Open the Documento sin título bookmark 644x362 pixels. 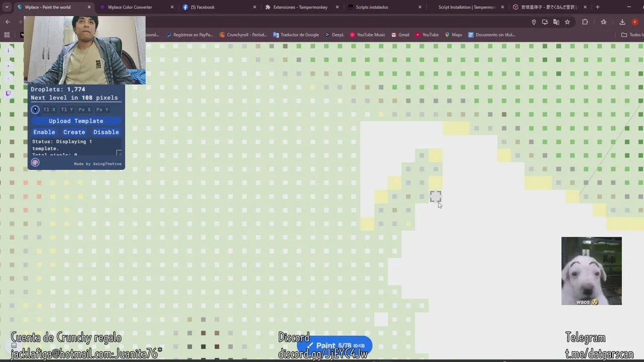(492, 35)
